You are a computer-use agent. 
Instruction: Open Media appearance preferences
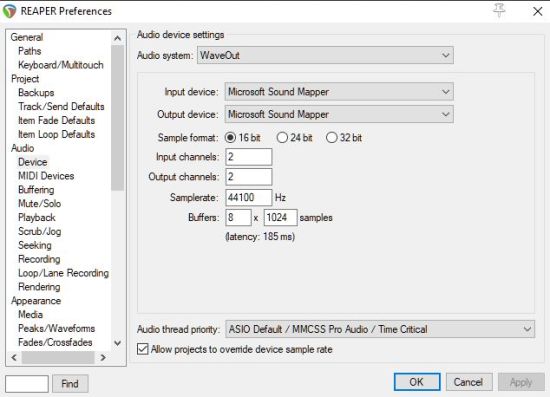pyautogui.click(x=31, y=315)
